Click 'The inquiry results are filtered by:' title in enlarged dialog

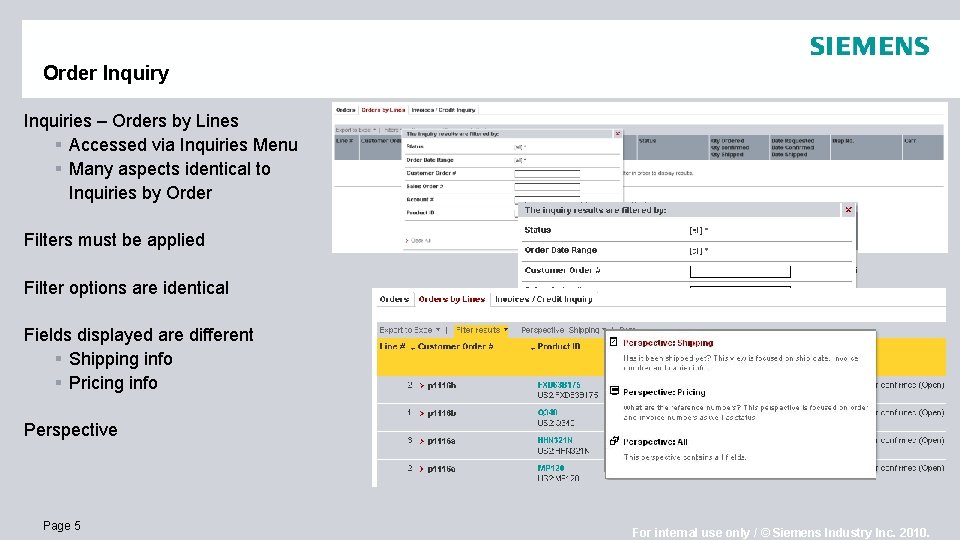pos(595,210)
